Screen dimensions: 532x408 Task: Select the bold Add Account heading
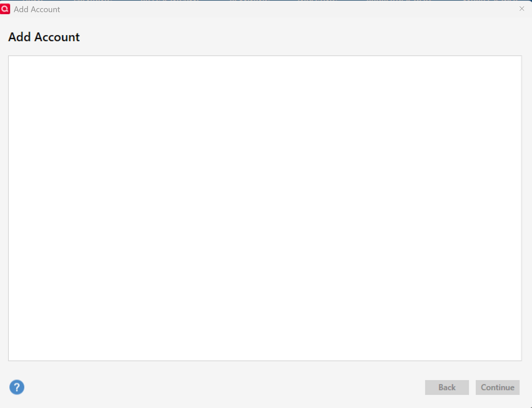pos(44,37)
